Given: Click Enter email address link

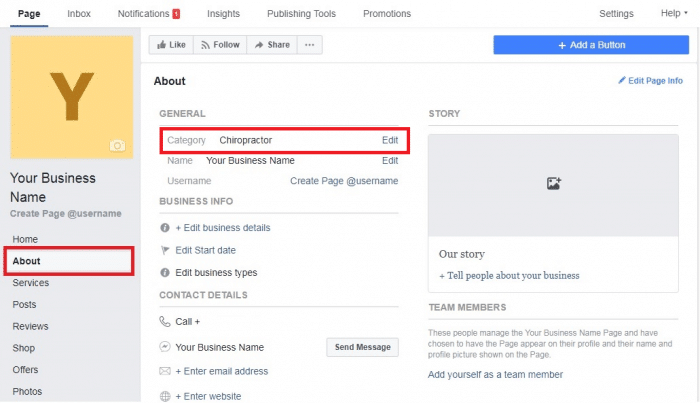Looking at the screenshot, I should 221,371.
